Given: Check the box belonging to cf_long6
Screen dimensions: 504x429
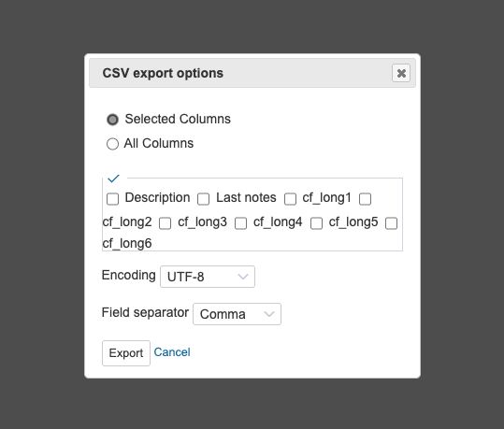Looking at the screenshot, I should tap(391, 223).
